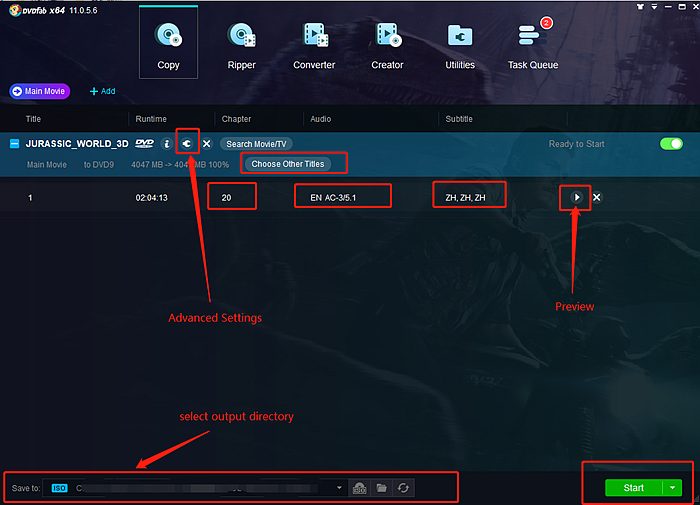
Task: Add a new source with Add
Action: pos(103,91)
